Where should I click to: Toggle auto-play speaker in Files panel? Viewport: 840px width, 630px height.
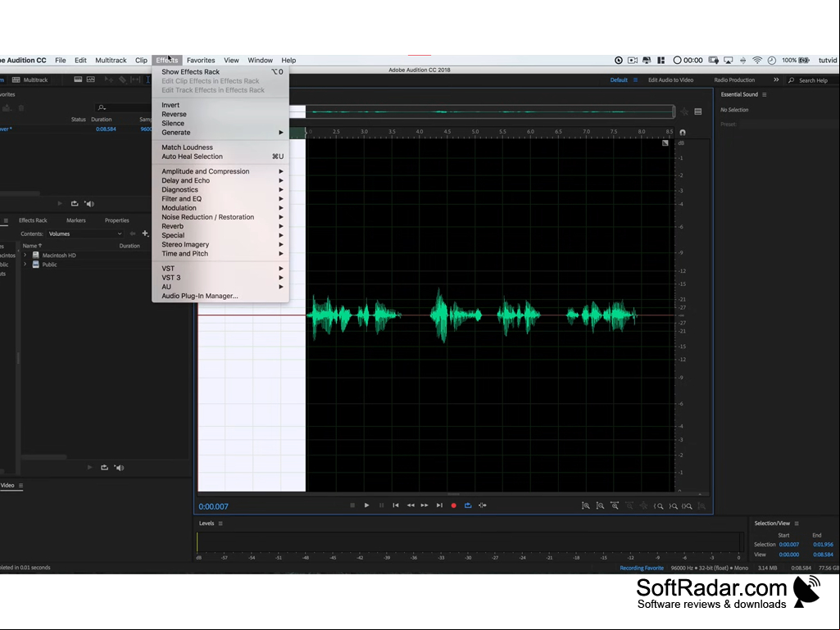[x=89, y=203]
